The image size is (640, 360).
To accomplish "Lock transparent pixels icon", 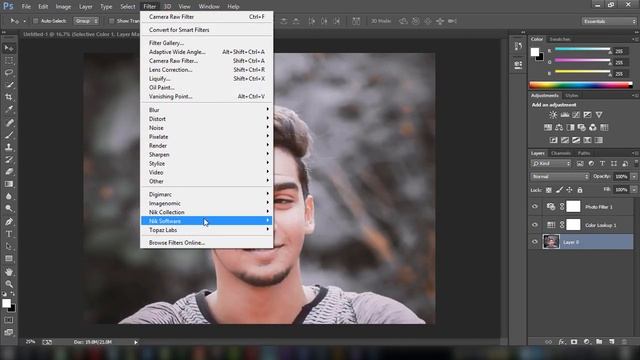I will tap(549, 190).
